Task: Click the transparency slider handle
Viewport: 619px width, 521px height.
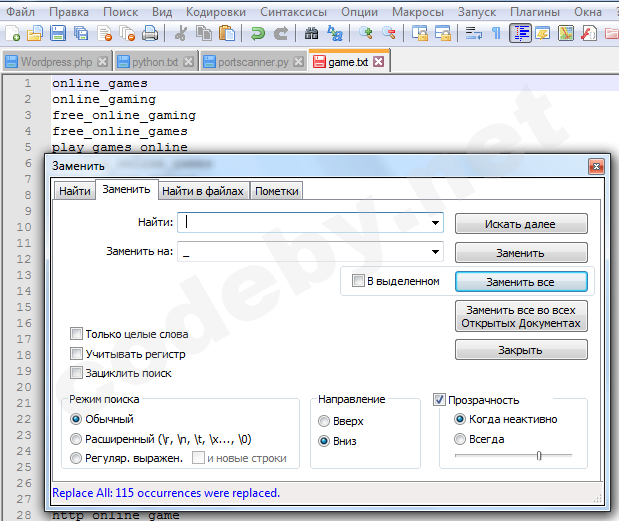Action: click(539, 456)
